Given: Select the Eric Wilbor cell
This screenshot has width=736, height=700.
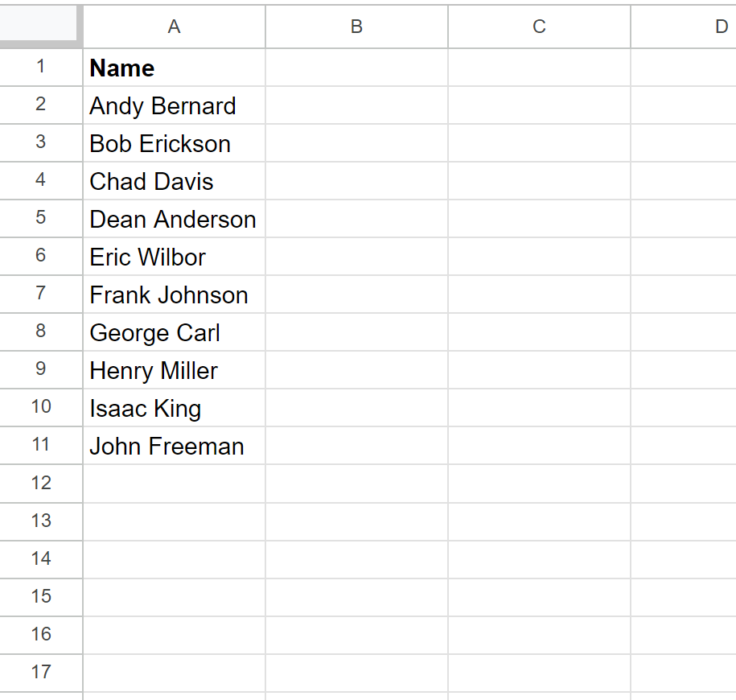Looking at the screenshot, I should pos(174,257).
